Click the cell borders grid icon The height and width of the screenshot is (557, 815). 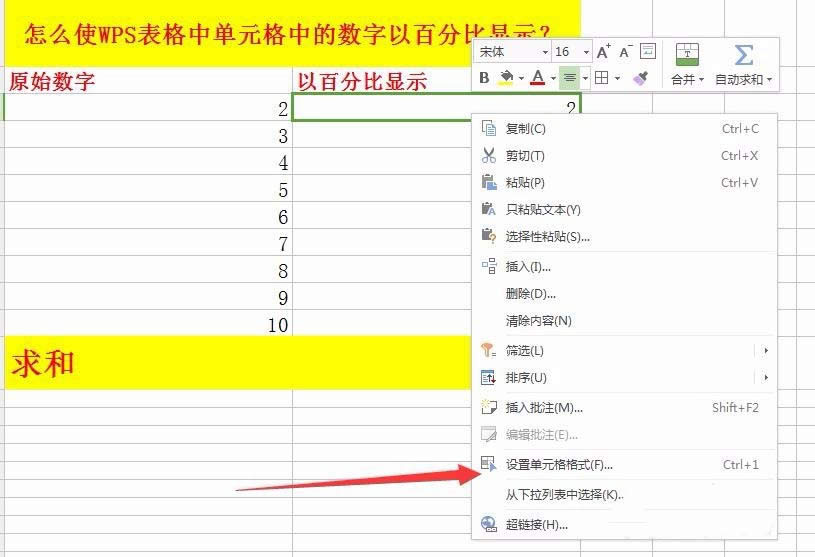pyautogui.click(x=601, y=78)
